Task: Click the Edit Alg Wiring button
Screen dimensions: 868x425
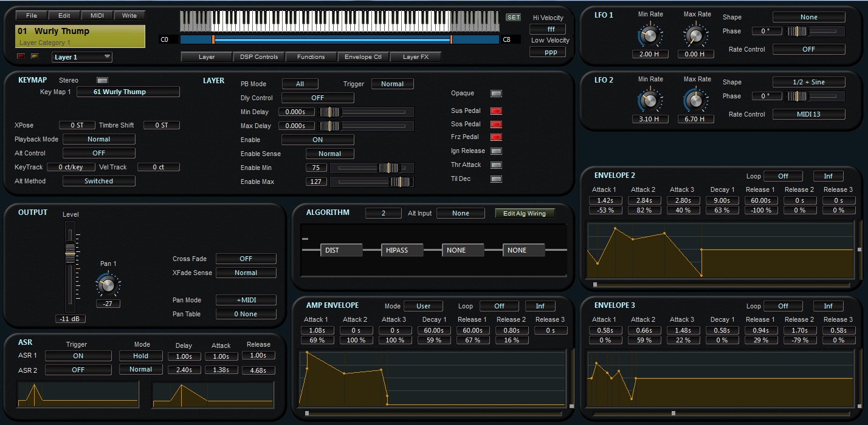Action: pos(525,213)
